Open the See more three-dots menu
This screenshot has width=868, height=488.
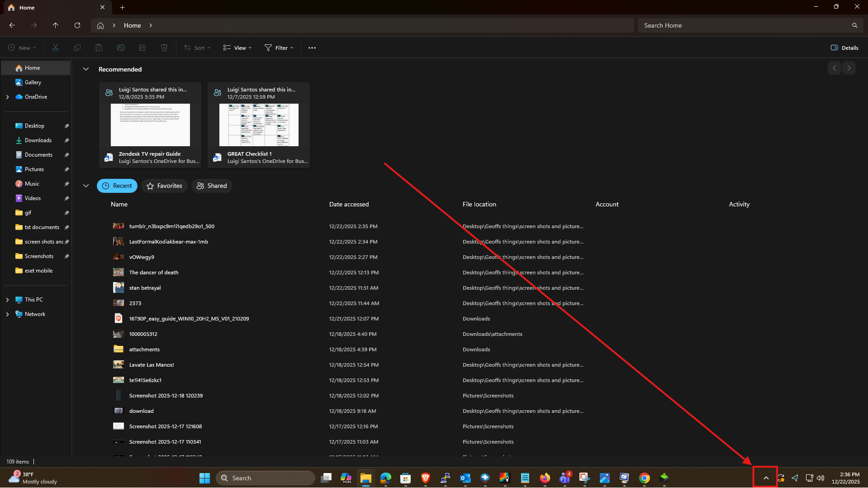click(x=312, y=48)
